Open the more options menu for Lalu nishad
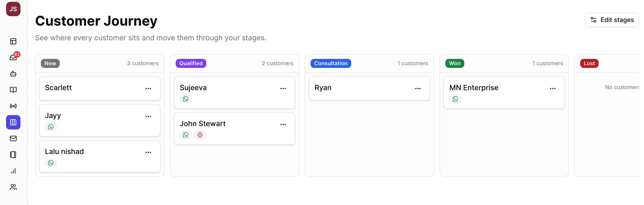The width and height of the screenshot is (644, 205). [148, 152]
